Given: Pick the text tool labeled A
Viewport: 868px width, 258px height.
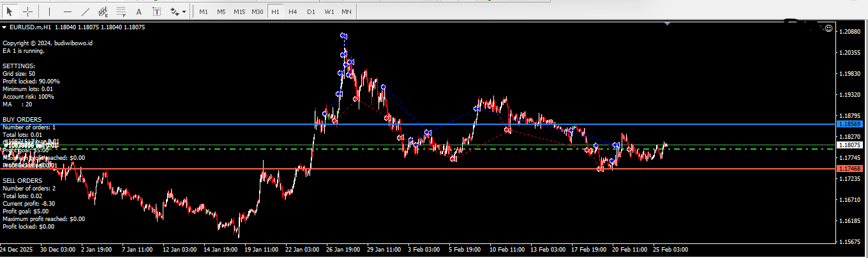Looking at the screenshot, I should click(139, 11).
